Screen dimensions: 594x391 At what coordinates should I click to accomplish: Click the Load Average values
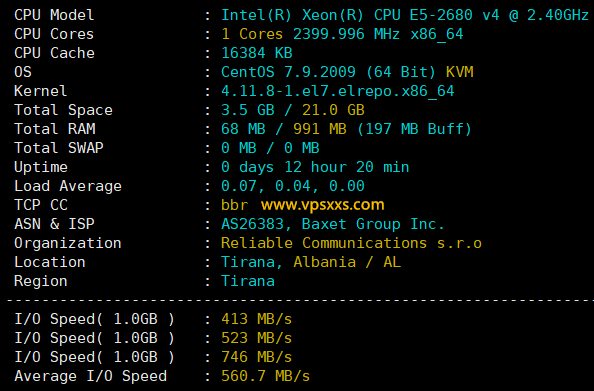tap(292, 186)
